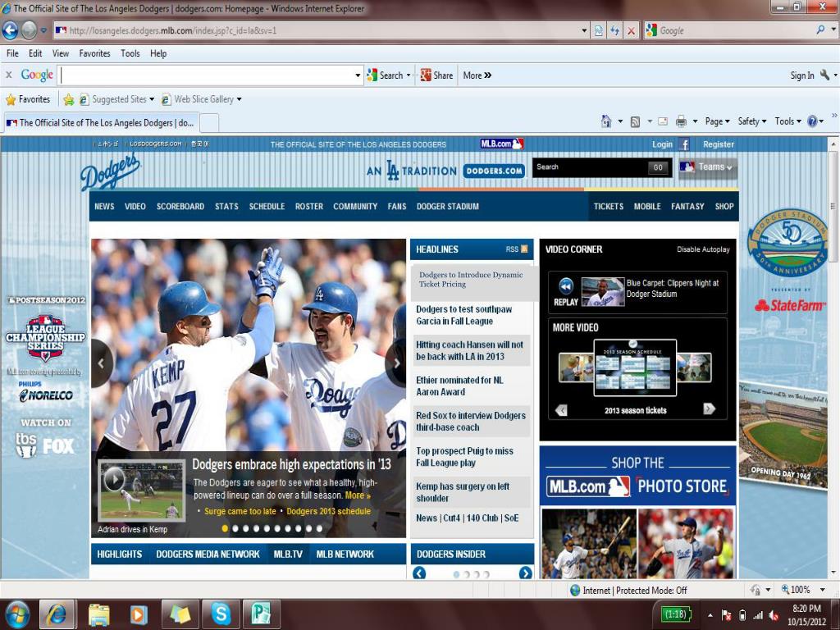
Task: Click the Windows Start button
Action: tap(16, 614)
